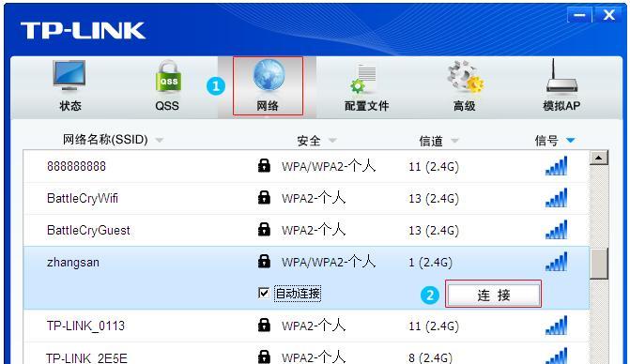Click WPA/WPA2-个人 security text for zhangsan
Screen dimensions: 630x364
click(x=329, y=262)
